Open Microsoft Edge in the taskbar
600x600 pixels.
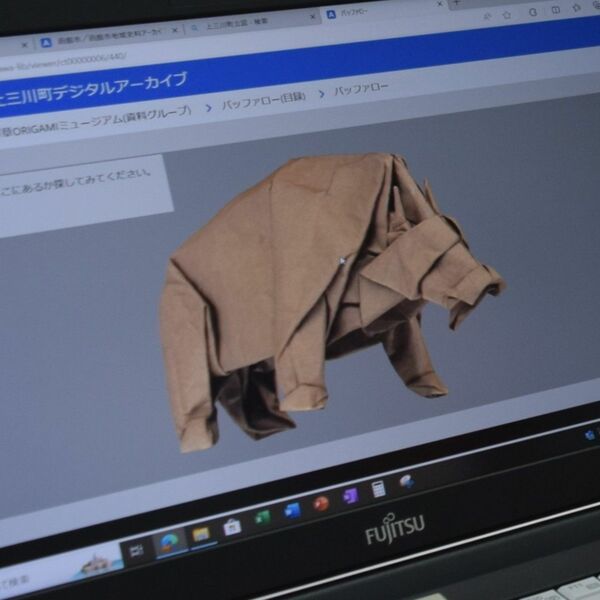pos(169,543)
